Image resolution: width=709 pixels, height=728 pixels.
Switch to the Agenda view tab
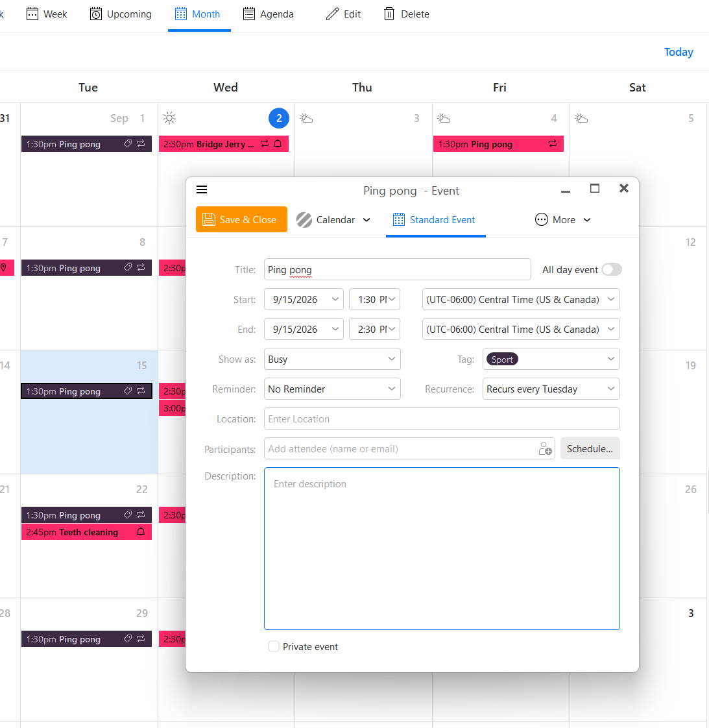coord(269,14)
